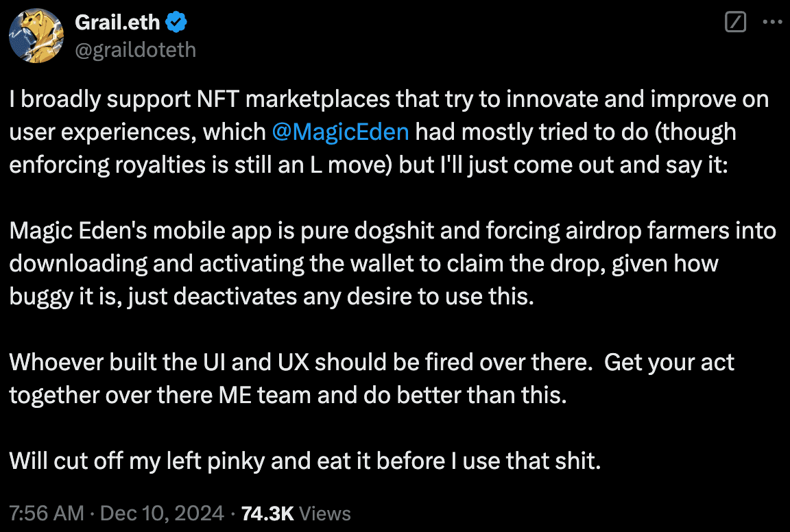Click the paragraph starting "Whoever built the UI"
This screenshot has width=790, height=532.
click(x=371, y=378)
